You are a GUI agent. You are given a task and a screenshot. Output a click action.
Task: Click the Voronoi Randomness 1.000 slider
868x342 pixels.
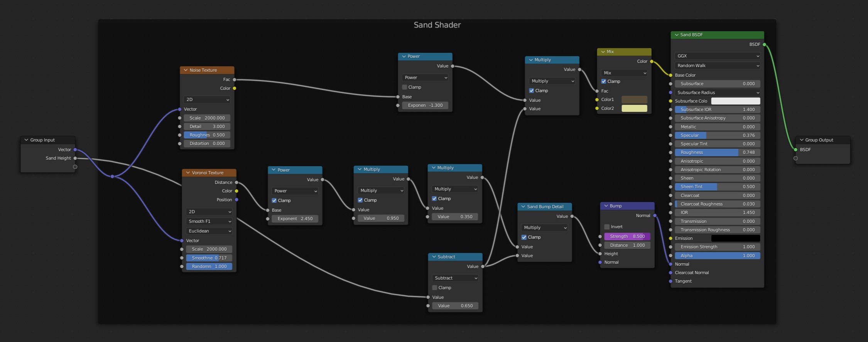click(209, 266)
